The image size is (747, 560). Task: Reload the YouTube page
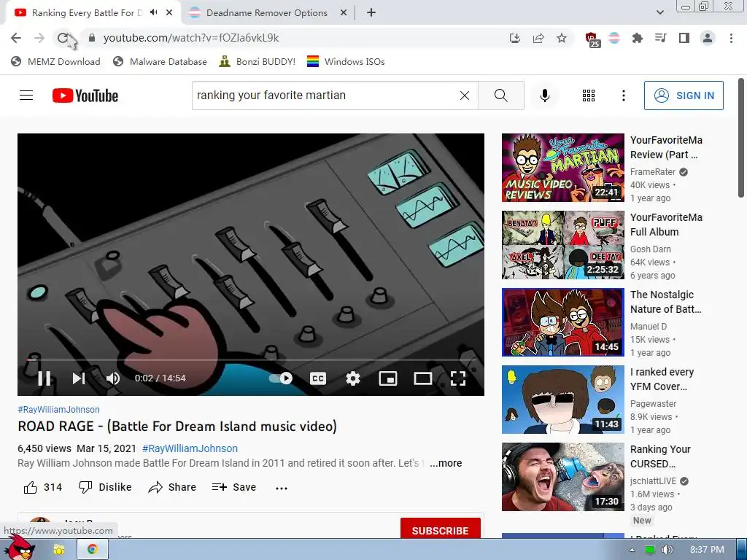coord(63,38)
